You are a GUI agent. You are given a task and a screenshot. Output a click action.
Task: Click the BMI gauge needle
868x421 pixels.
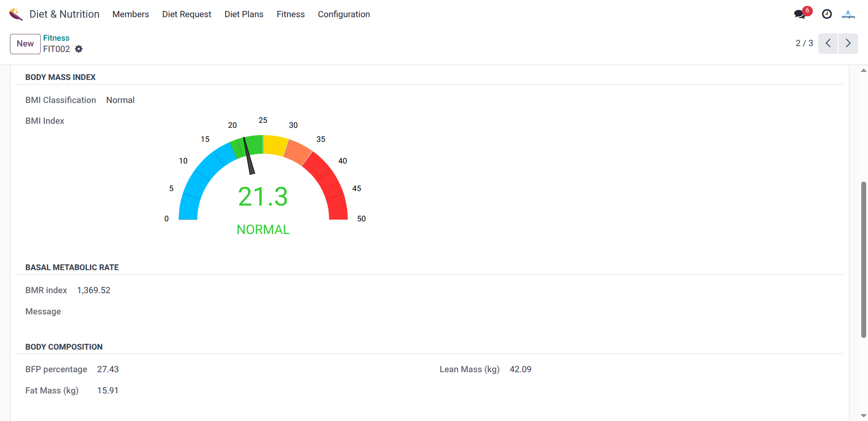[x=249, y=156]
